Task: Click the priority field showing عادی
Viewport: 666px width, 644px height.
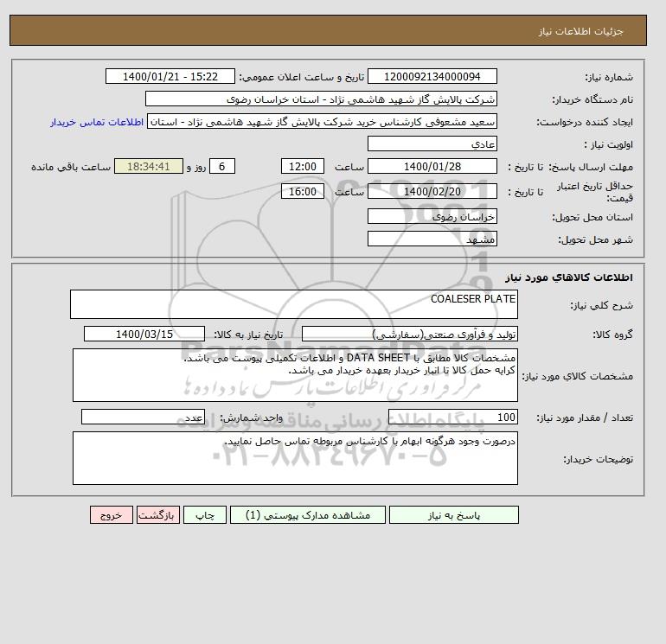Action: click(432, 143)
